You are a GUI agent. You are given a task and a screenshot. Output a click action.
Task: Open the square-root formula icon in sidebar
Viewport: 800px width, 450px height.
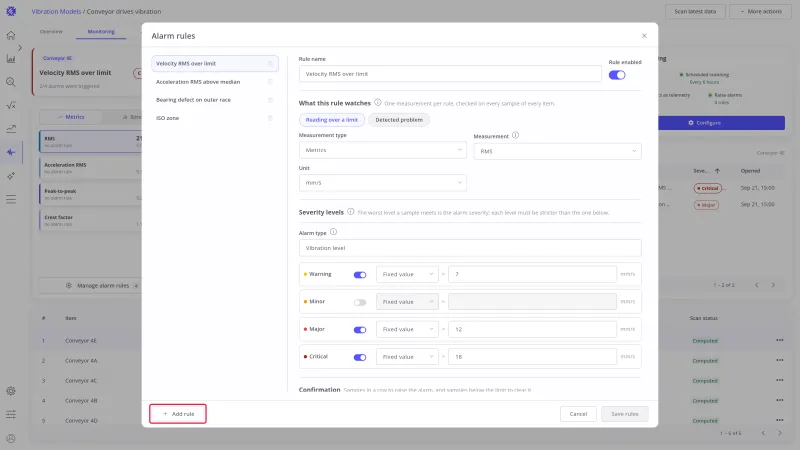pyautogui.click(x=11, y=106)
